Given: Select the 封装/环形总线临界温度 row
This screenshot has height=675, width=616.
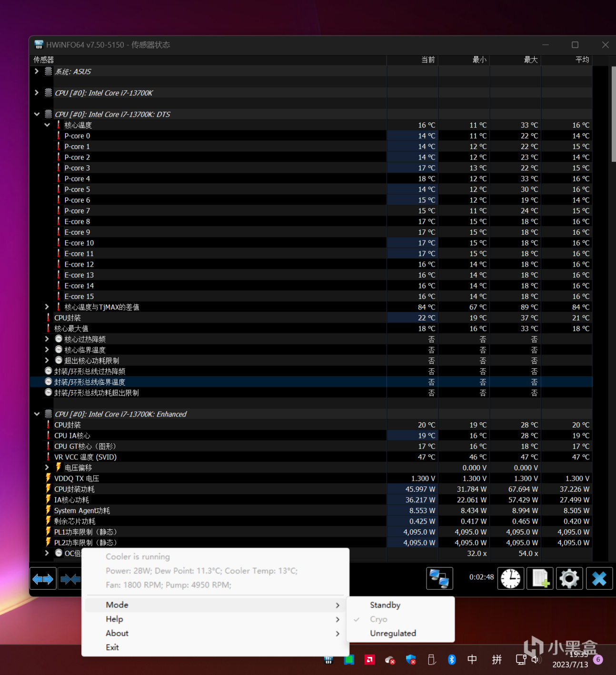Looking at the screenshot, I should tap(311, 382).
